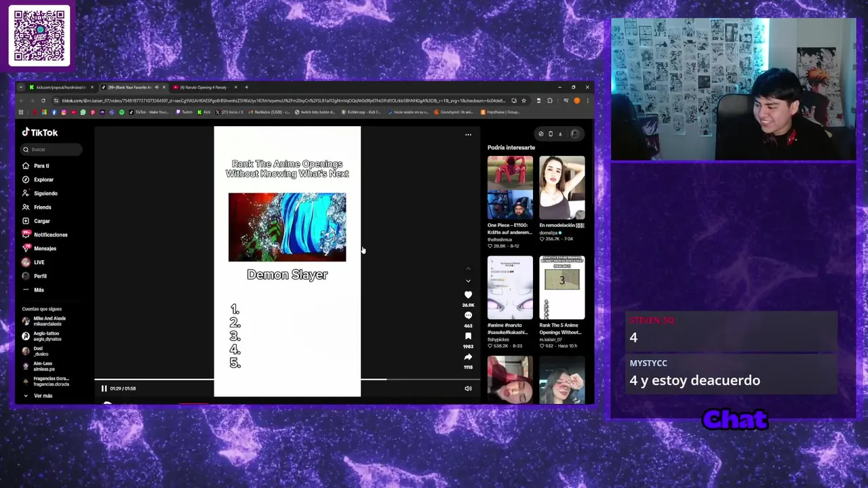Open the Más options entry
This screenshot has height=488, width=868.
(x=39, y=289)
